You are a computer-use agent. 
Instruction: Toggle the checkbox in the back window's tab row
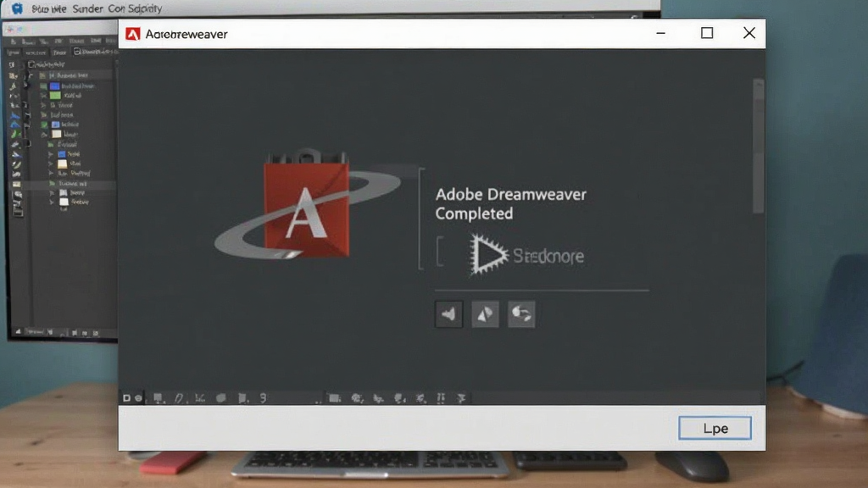click(77, 52)
